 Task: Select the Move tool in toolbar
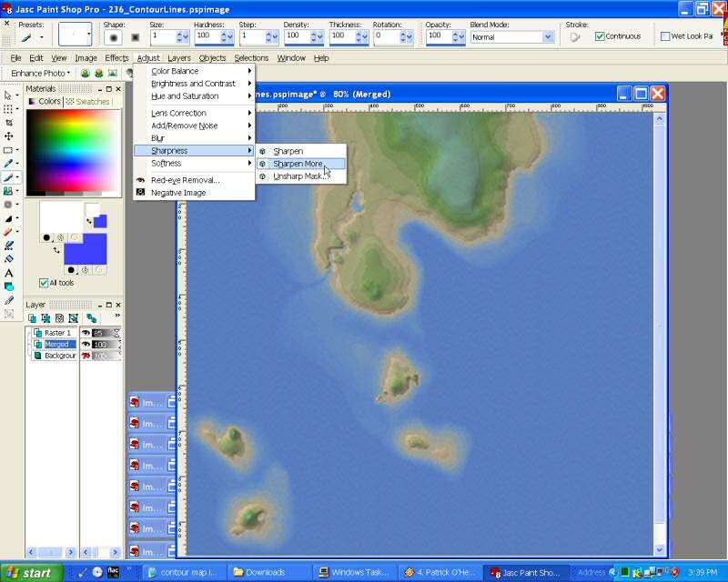(9, 136)
